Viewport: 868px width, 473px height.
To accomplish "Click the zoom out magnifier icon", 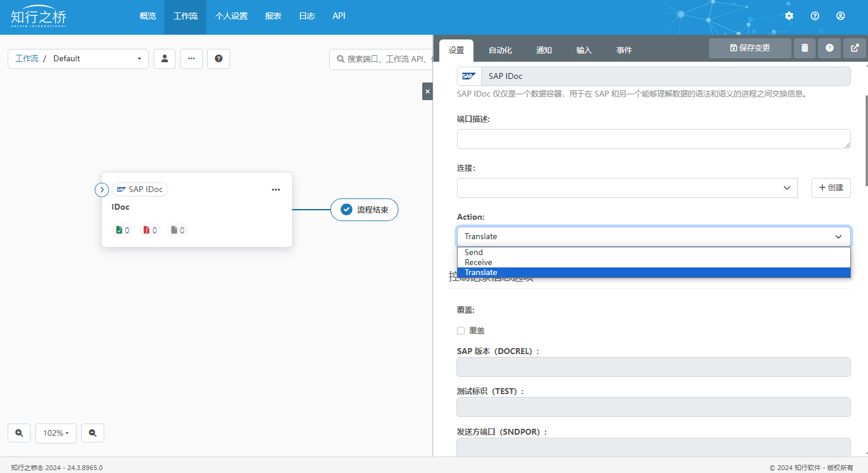I will (x=92, y=433).
